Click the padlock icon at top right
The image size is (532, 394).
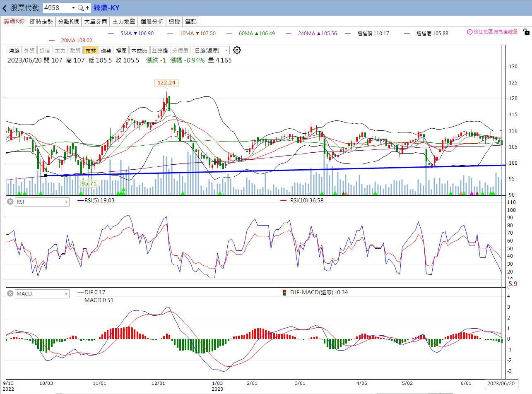coord(526,32)
